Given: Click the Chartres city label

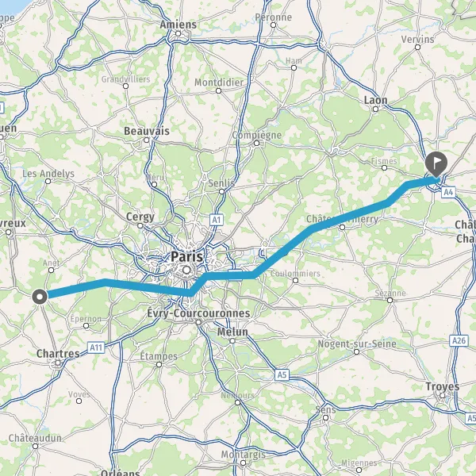Looking at the screenshot, I should point(58,354).
